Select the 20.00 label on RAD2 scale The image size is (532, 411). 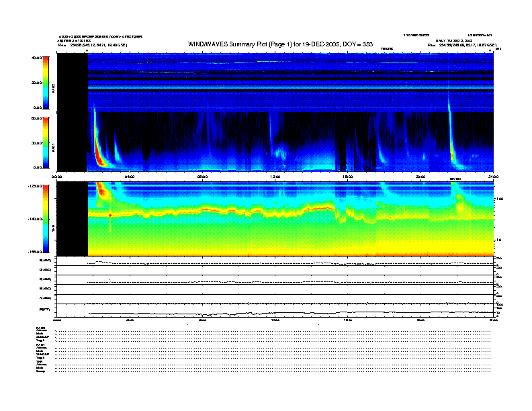(x=36, y=83)
